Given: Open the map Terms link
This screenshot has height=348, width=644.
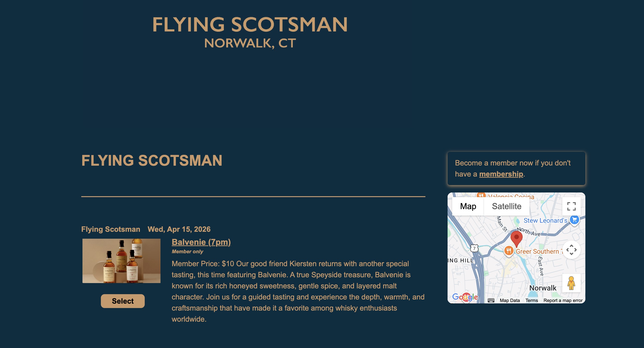Looking at the screenshot, I should [x=532, y=300].
